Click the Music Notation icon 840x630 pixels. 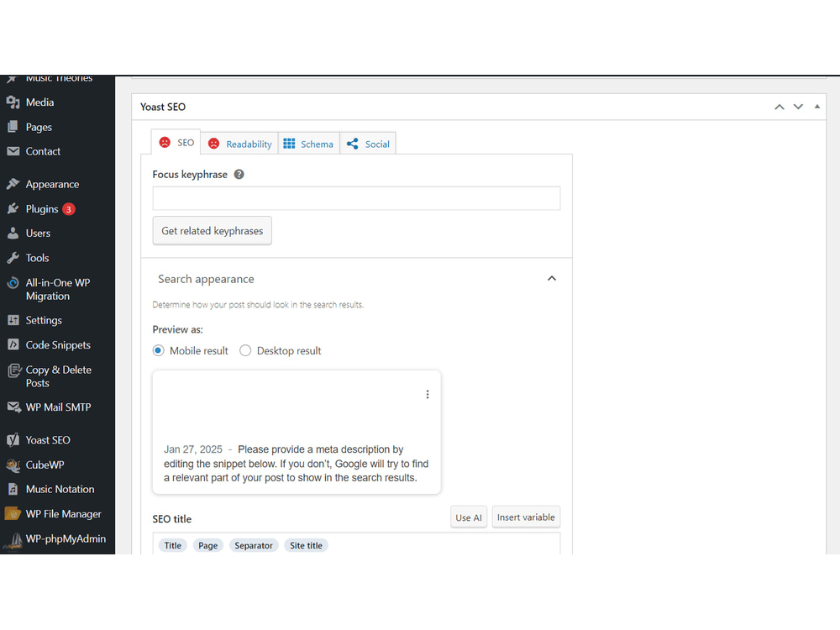[x=13, y=489]
